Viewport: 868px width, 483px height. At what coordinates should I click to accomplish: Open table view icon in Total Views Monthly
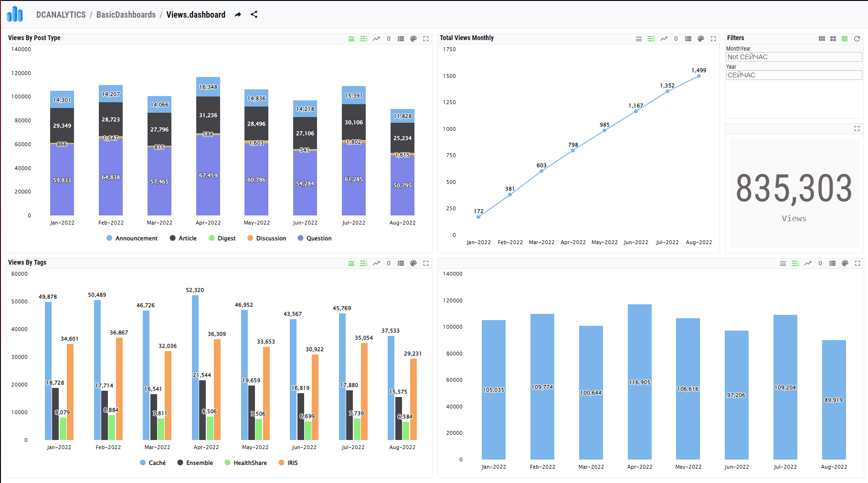coord(688,39)
